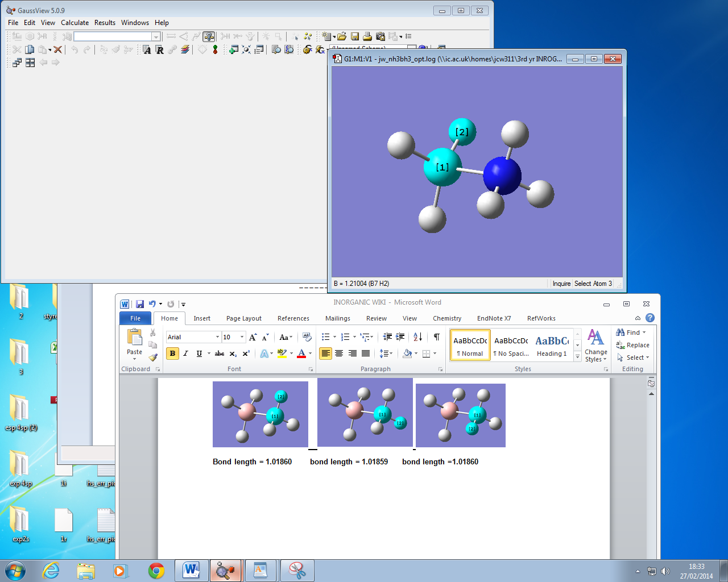728x582 pixels.
Task: Click the File button in Word
Action: click(135, 318)
